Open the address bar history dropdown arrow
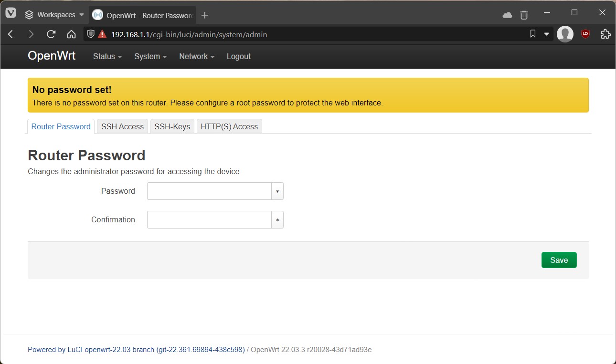 point(546,34)
